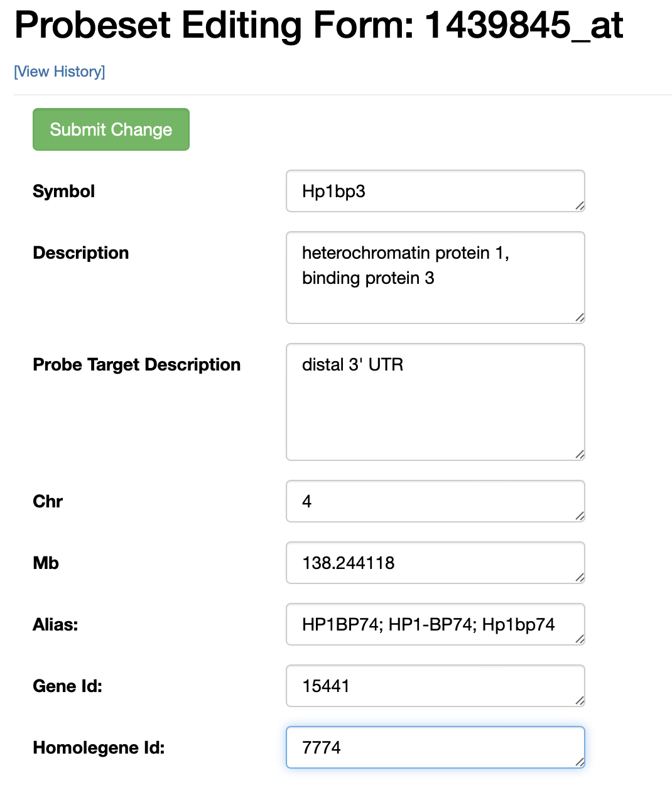Click the Probe Target Description text area
Screen dimensions: 672x785
tap(435, 402)
